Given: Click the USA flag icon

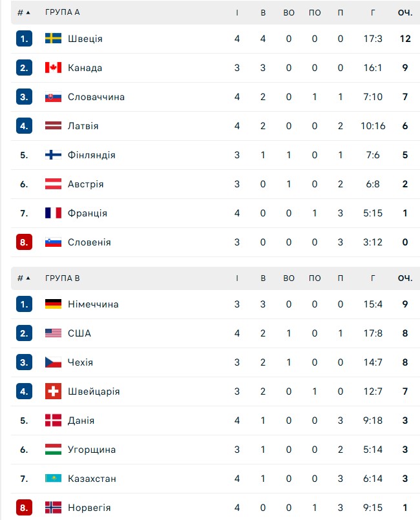Looking at the screenshot, I should point(53,333).
